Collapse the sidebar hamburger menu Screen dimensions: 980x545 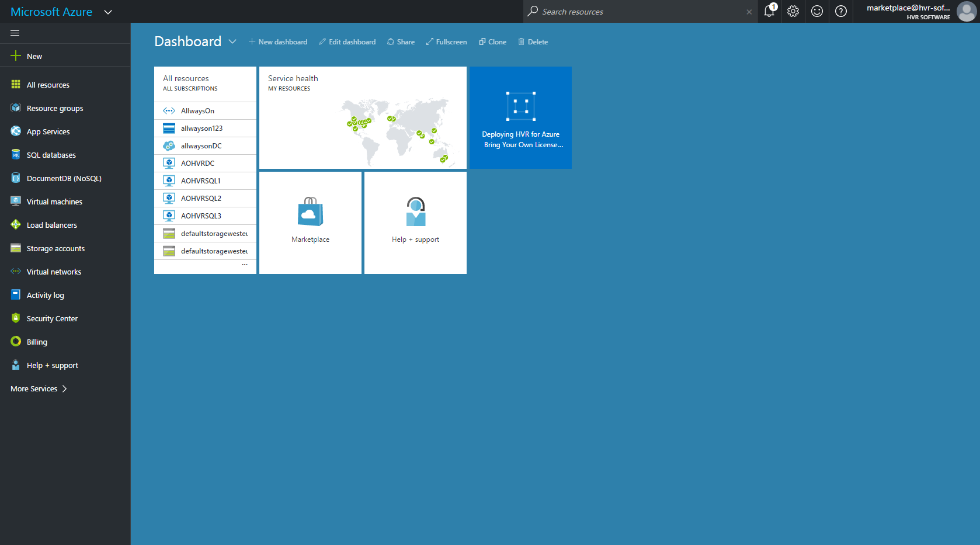coord(15,33)
